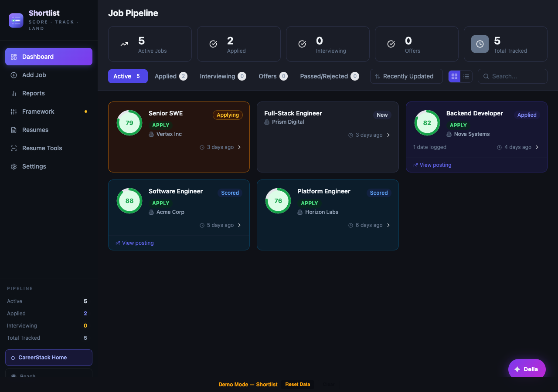Expand the Full-Stack Engineer card chevron

388,135
